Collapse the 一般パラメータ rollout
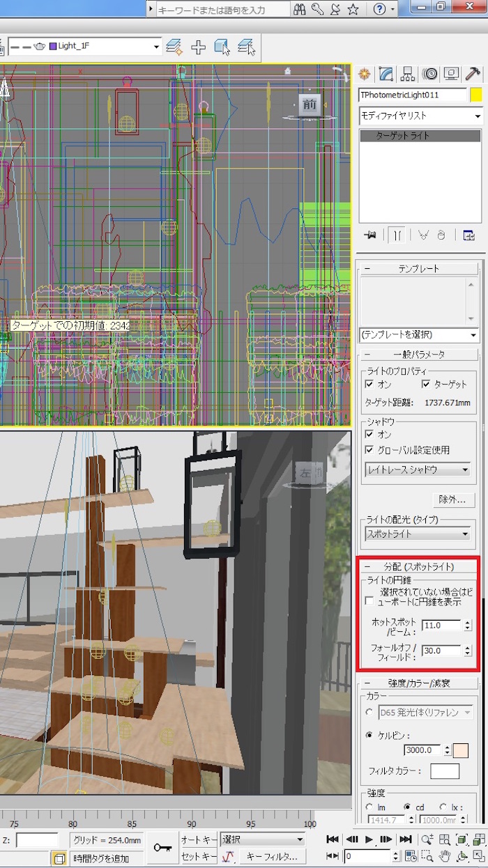The image size is (488, 868). [x=418, y=354]
